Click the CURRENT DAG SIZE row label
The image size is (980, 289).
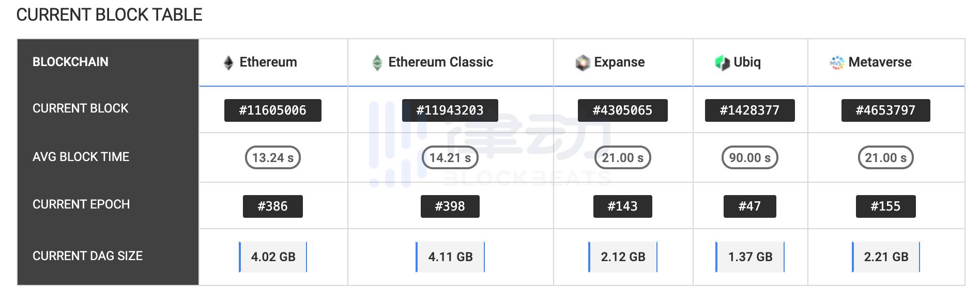[87, 256]
